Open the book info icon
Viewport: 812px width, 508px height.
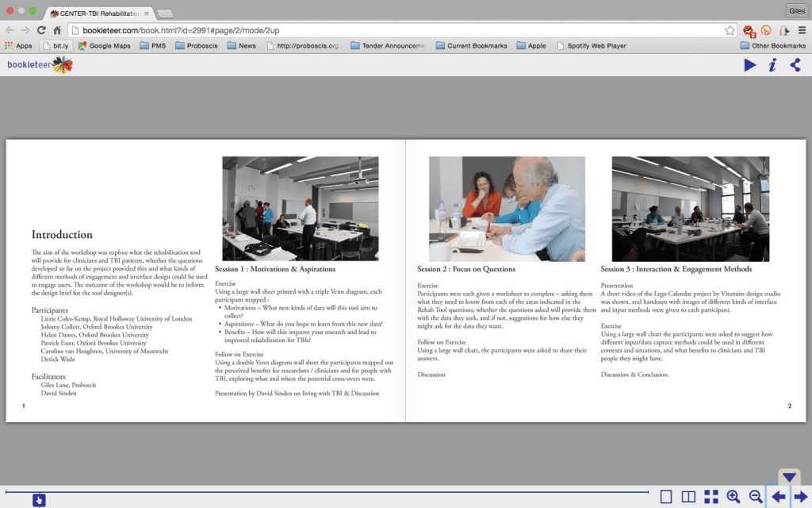pos(772,66)
